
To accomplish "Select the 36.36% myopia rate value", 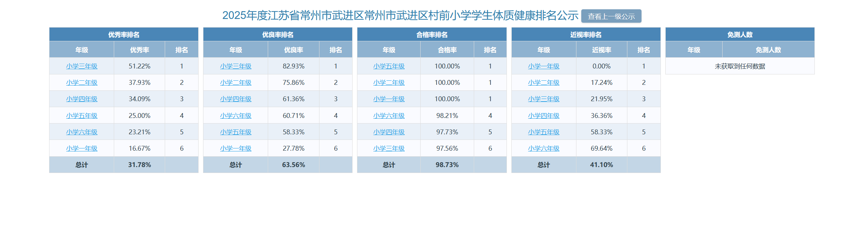I will pos(601,116).
